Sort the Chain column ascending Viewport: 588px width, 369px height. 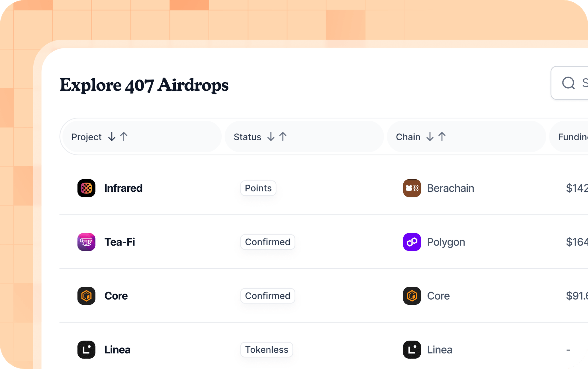point(442,137)
